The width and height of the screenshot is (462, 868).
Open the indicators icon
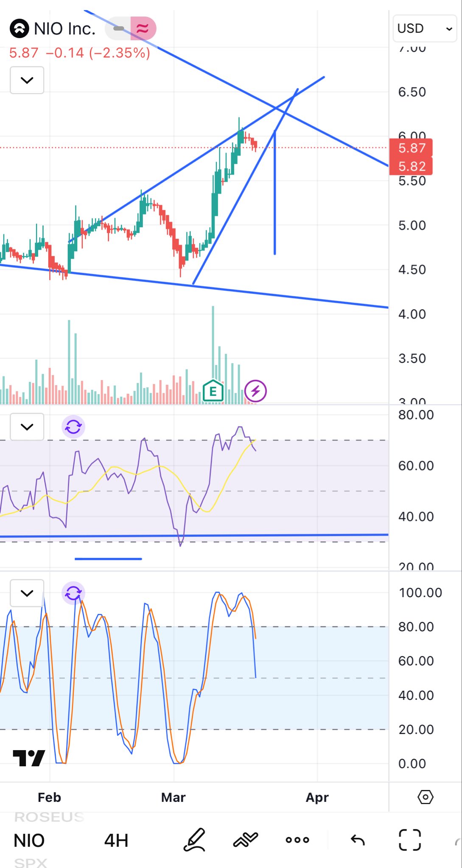click(246, 840)
